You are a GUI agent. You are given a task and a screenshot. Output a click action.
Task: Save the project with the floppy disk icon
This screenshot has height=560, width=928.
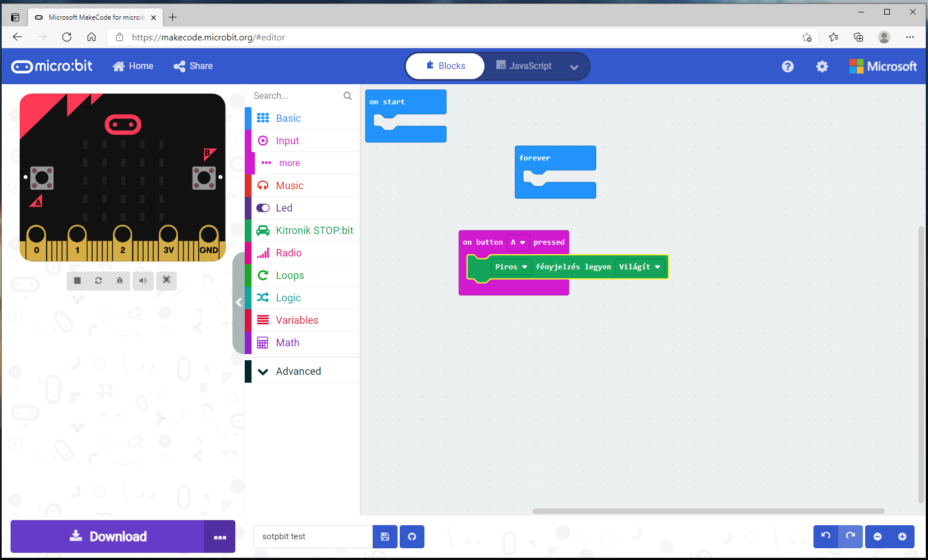(385, 536)
